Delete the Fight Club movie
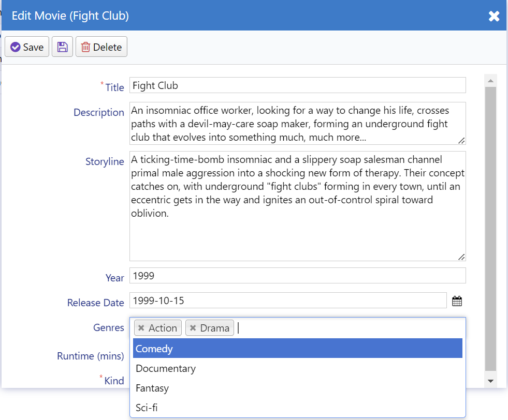The height and width of the screenshot is (420, 508). click(101, 47)
